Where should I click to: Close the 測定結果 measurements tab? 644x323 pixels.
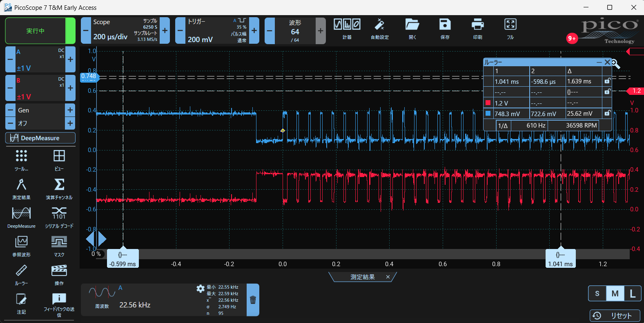(x=388, y=277)
